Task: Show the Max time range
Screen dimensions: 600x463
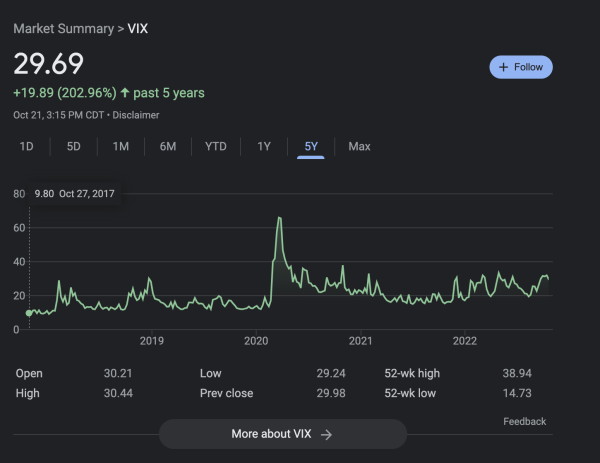Action: tap(359, 147)
